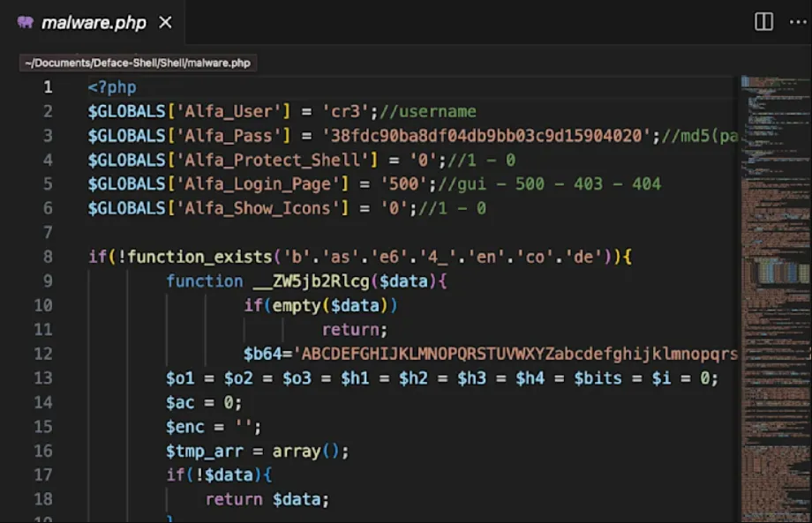Image resolution: width=812 pixels, height=523 pixels.
Task: Click the <?php opening tag
Action: tap(112, 87)
